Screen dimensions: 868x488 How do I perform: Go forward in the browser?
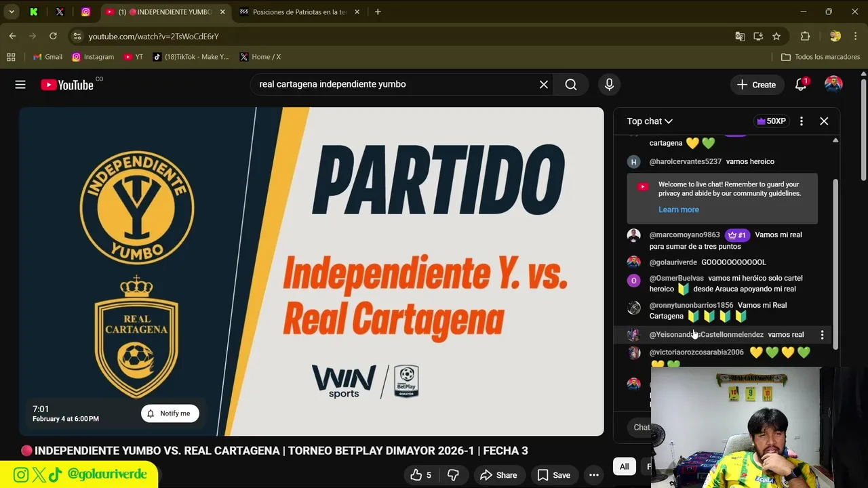(x=33, y=36)
